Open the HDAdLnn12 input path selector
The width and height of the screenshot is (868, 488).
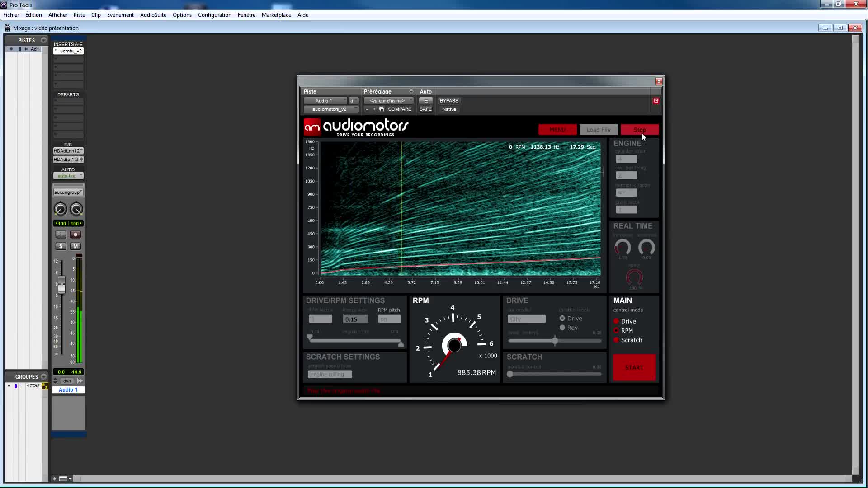68,151
